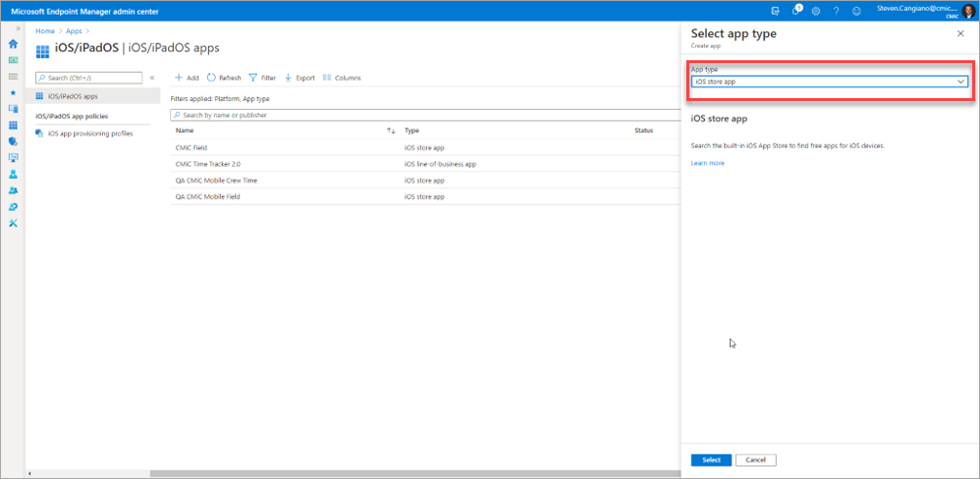
Task: Send feedback using smiley icon
Action: [857, 12]
